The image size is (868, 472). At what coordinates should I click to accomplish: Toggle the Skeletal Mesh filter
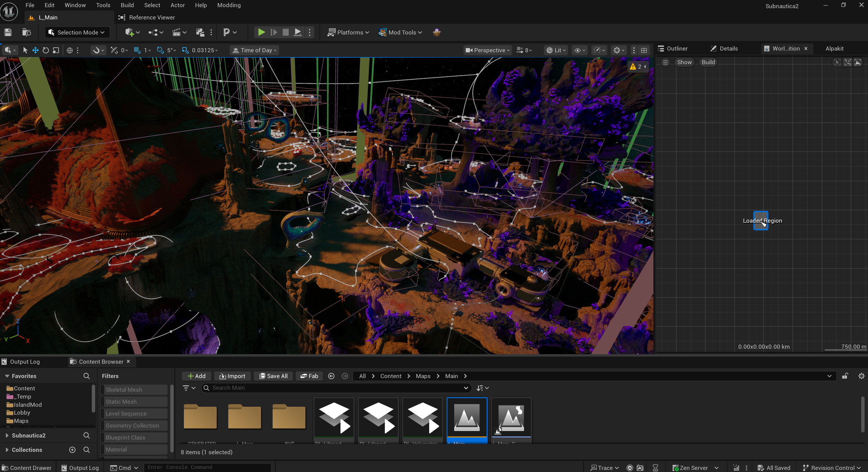134,390
